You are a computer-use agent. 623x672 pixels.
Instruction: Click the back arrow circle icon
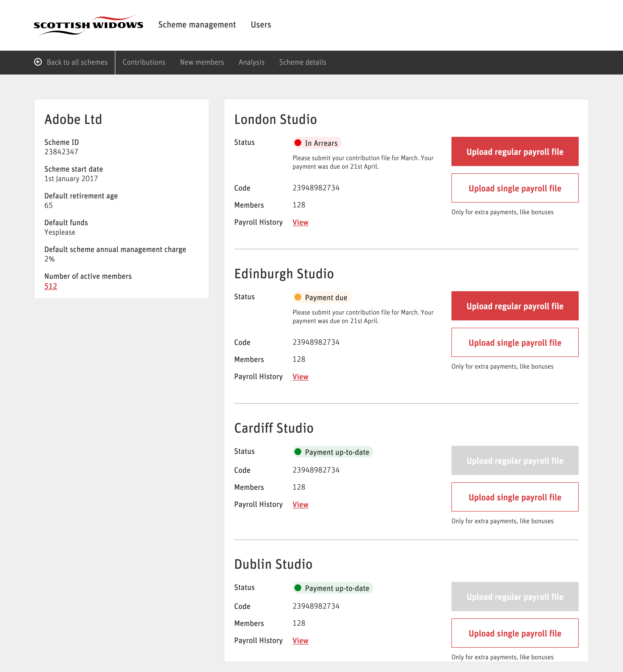pyautogui.click(x=38, y=62)
